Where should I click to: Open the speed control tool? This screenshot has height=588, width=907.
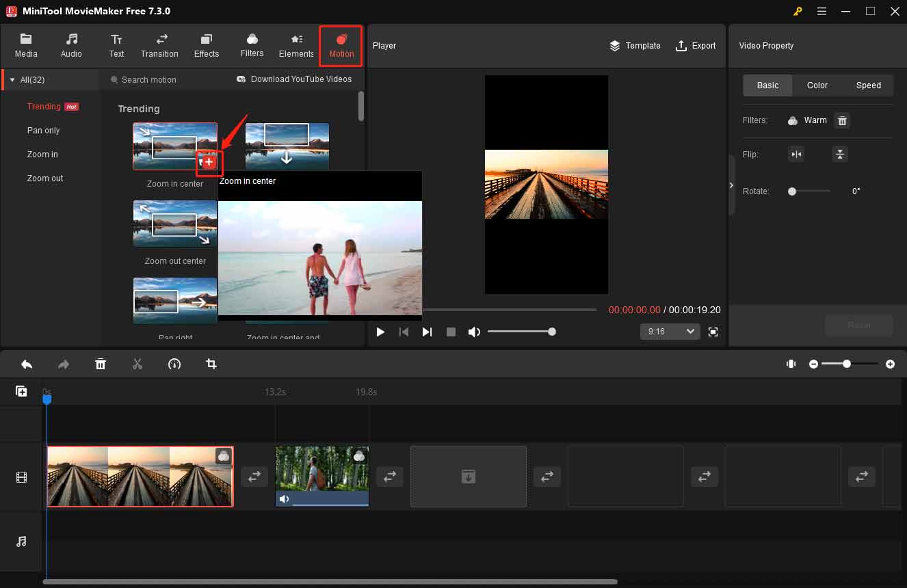(x=174, y=364)
